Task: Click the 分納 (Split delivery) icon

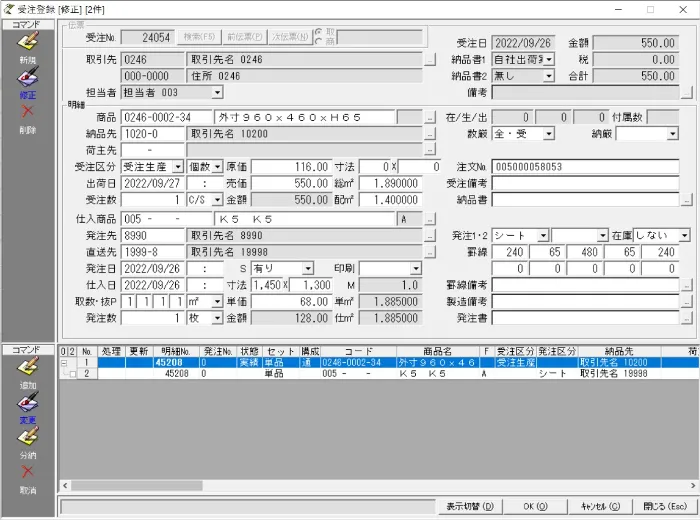Action: 28,439
